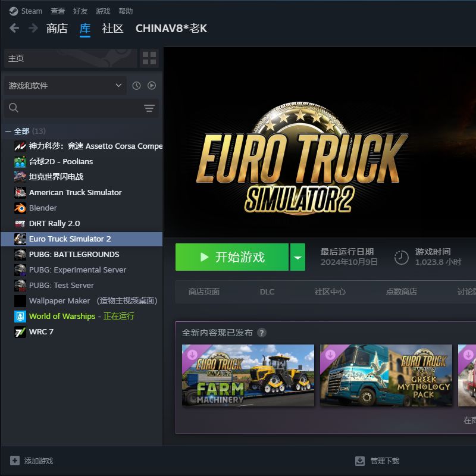This screenshot has width=476, height=476.
Task: Click the Blender app icon
Action: coord(20,208)
